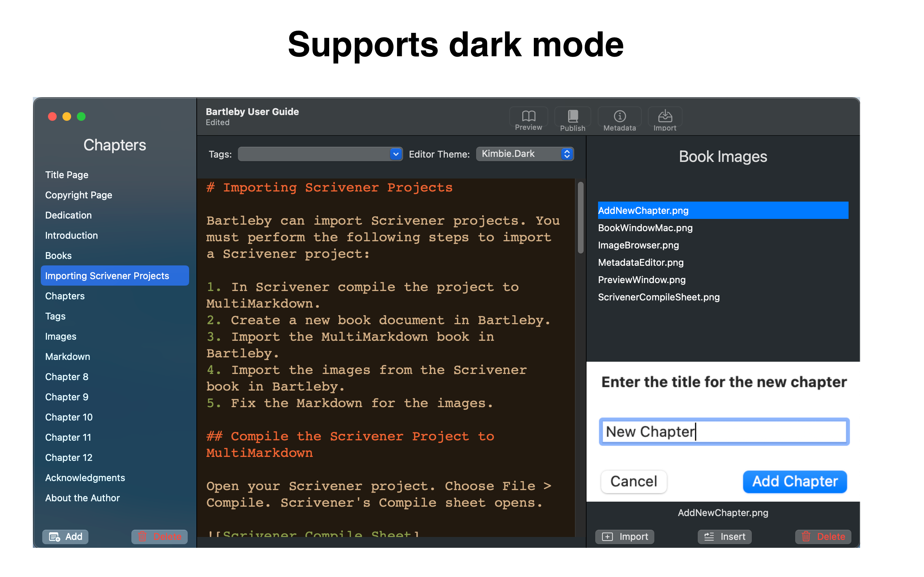Add a new chapter in the sidebar
The height and width of the screenshot is (577, 924).
(65, 537)
